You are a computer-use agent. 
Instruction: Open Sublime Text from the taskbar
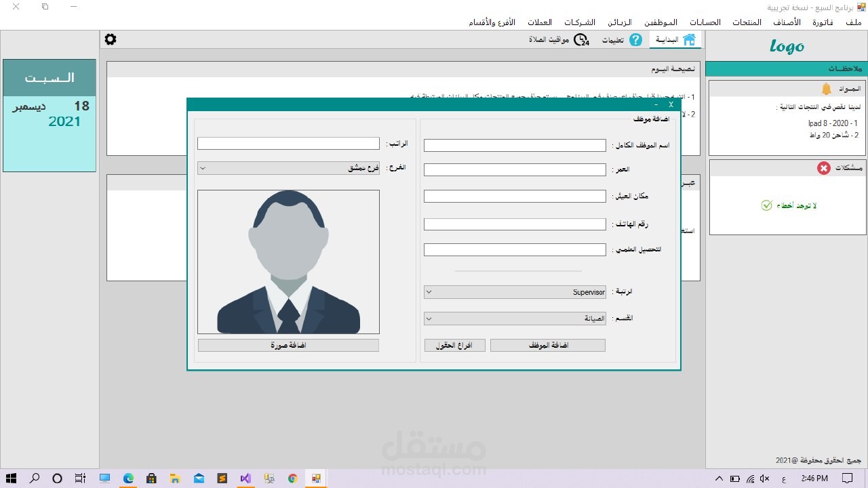point(222,479)
